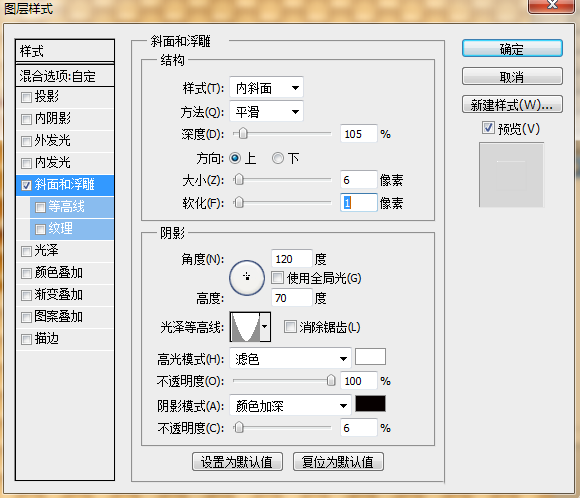Toggle the 光泽 satin checkbox

pyautogui.click(x=26, y=251)
